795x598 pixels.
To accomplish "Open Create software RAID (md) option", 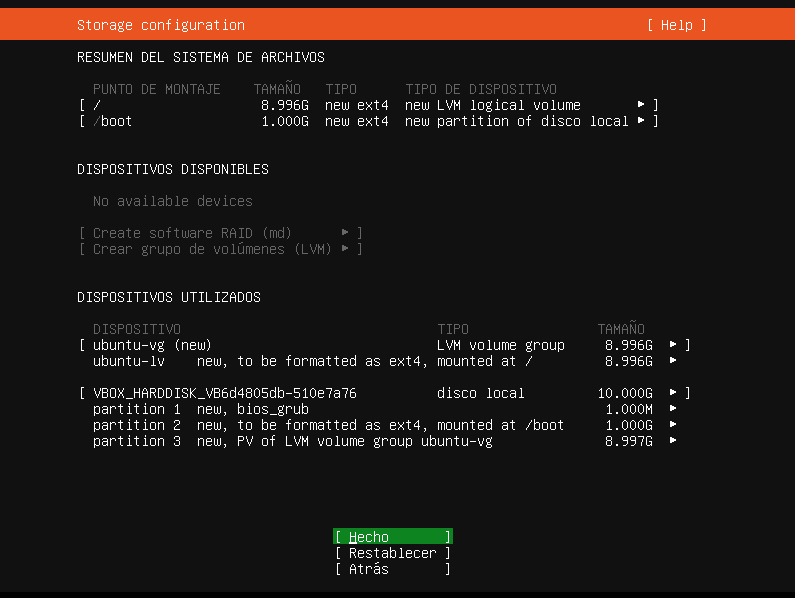I will pyautogui.click(x=220, y=233).
